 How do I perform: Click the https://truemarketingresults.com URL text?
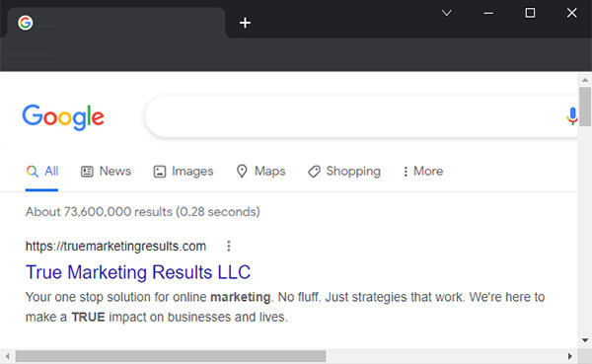tap(115, 246)
